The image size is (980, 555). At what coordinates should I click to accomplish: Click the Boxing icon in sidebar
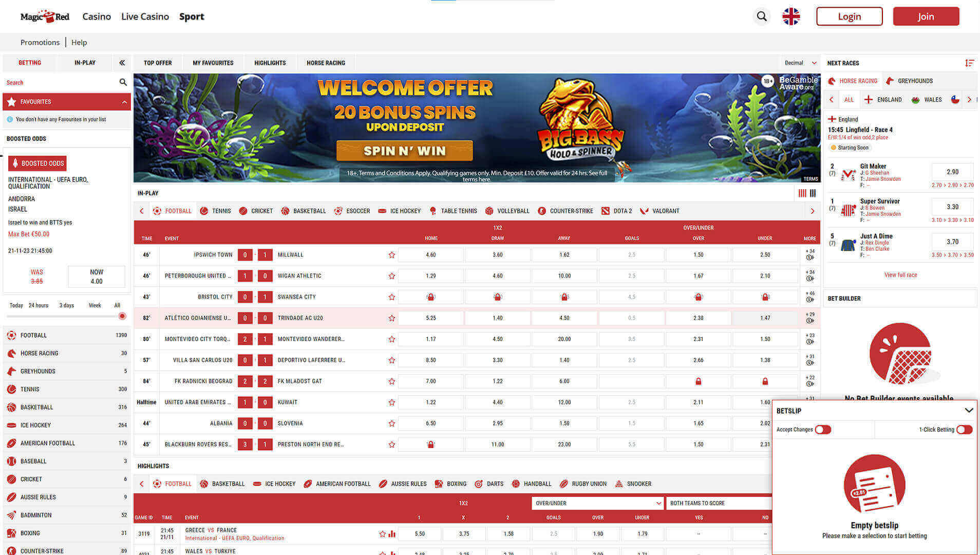click(x=11, y=533)
